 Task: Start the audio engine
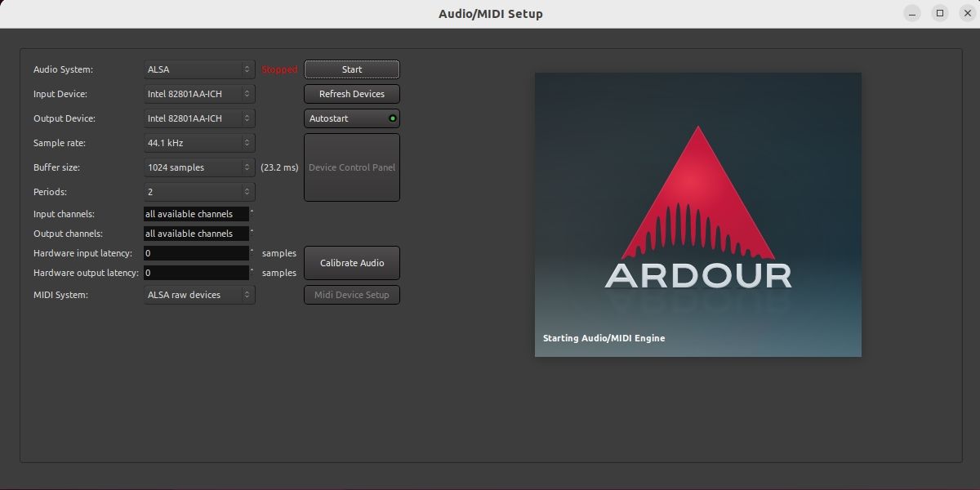(x=351, y=69)
